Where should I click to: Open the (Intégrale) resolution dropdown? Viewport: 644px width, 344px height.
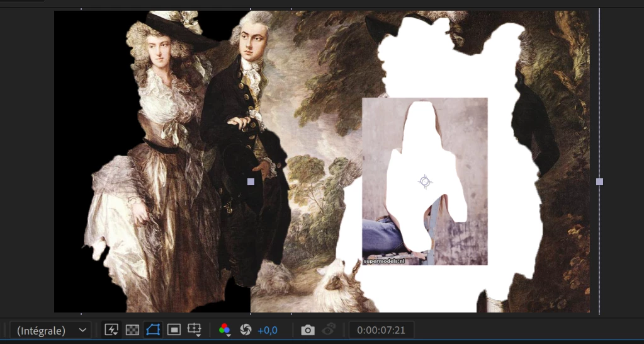(50, 330)
